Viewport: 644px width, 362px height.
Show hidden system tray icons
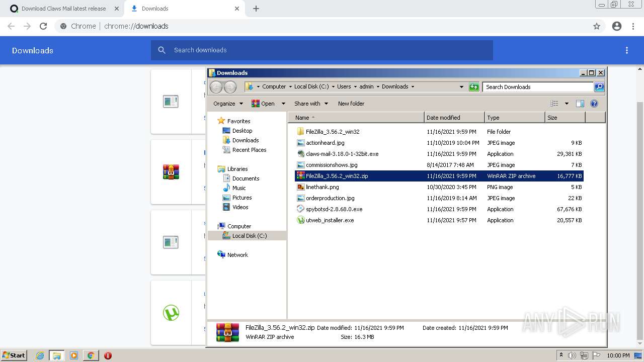(561, 355)
